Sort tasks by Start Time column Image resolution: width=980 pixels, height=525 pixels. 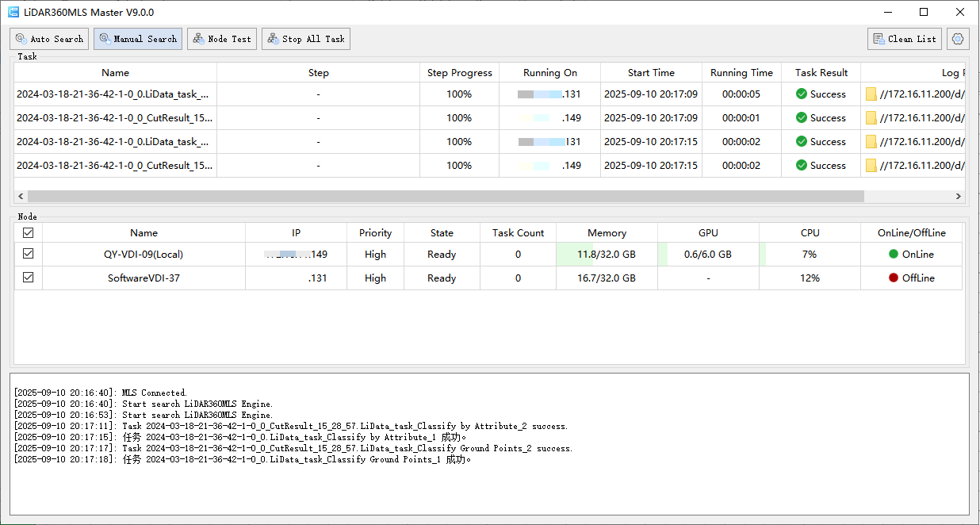[x=651, y=73]
